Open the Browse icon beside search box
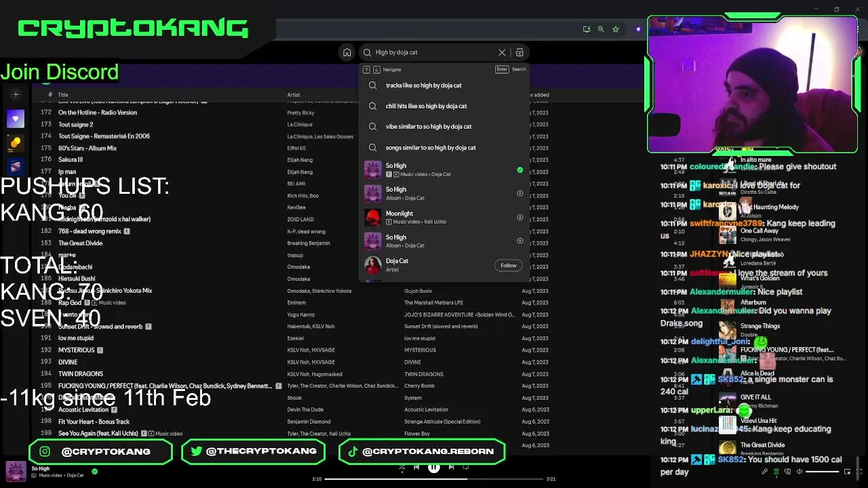868x488 pixels. click(x=519, y=52)
